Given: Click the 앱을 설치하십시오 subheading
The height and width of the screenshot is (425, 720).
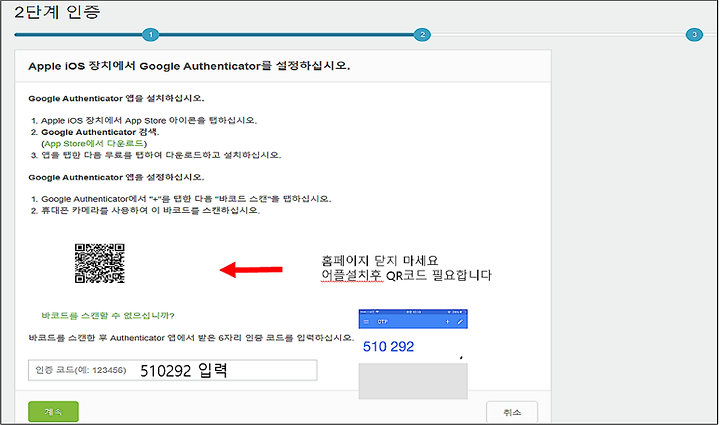Looking at the screenshot, I should point(116,98).
